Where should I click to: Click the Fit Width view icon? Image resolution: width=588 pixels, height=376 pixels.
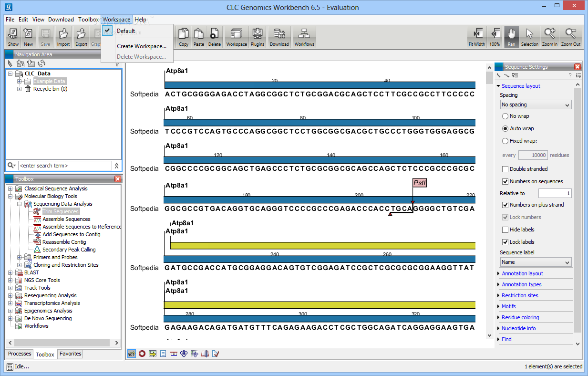476,37
